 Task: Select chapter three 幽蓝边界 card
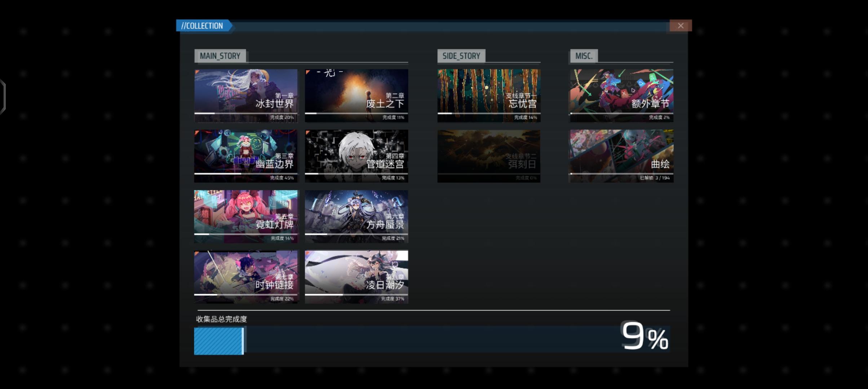click(246, 156)
